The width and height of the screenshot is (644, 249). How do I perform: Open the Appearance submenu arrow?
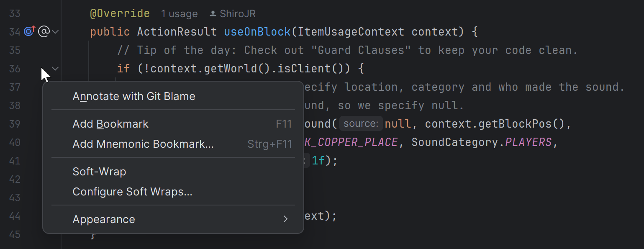(x=285, y=219)
